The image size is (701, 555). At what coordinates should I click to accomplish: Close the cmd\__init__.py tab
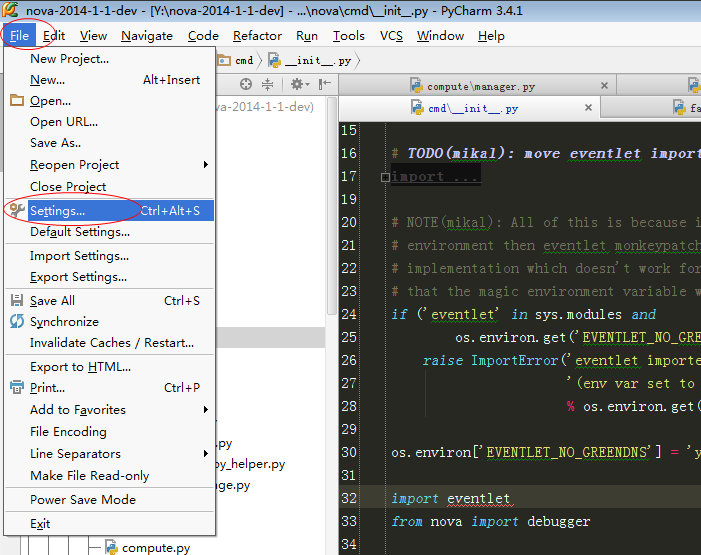[588, 108]
